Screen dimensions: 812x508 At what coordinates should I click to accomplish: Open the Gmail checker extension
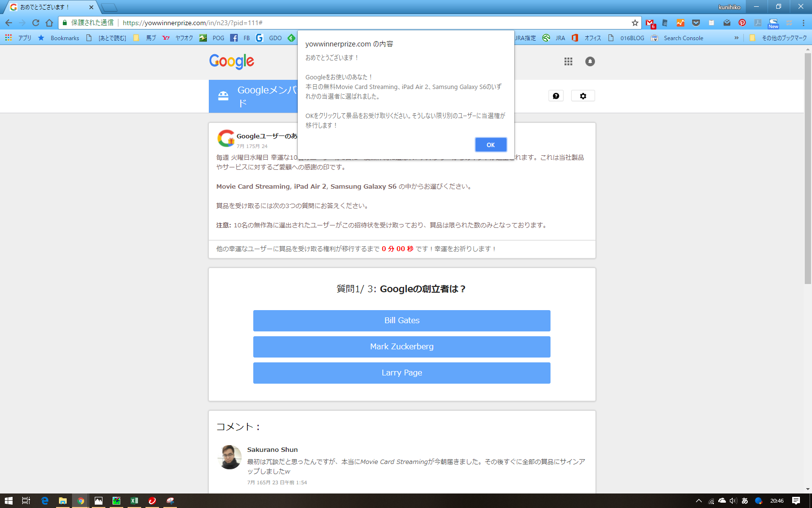click(650, 23)
